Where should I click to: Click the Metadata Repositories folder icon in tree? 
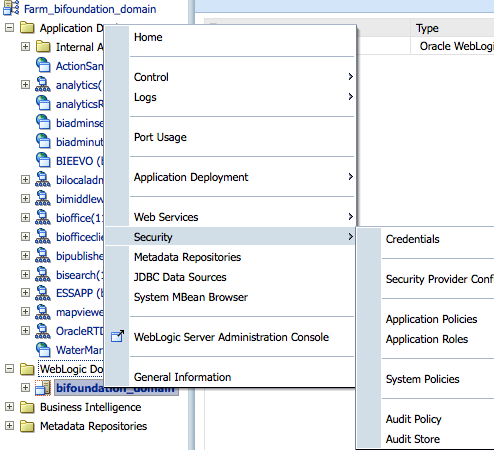27,426
